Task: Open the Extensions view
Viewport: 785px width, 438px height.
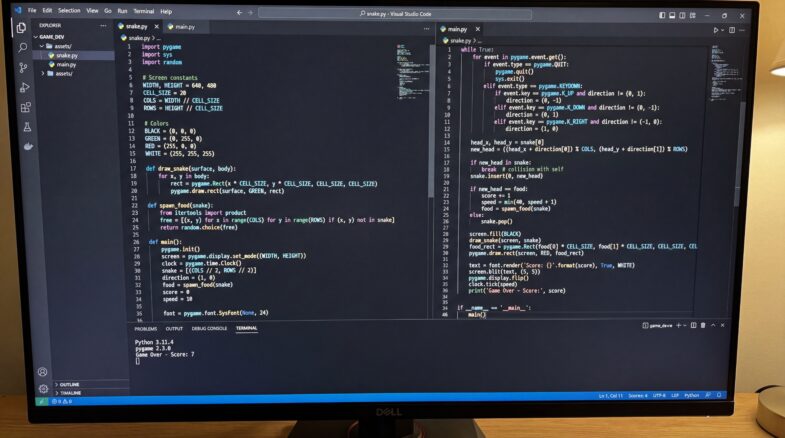Action: (x=26, y=107)
